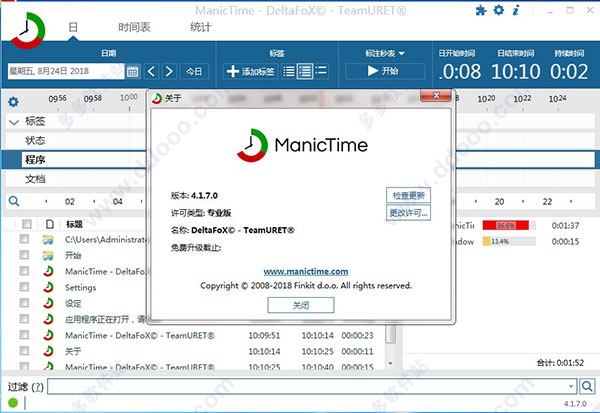The image size is (600, 413).
Task: Click the ManicTime logo at top left
Action: [28, 30]
